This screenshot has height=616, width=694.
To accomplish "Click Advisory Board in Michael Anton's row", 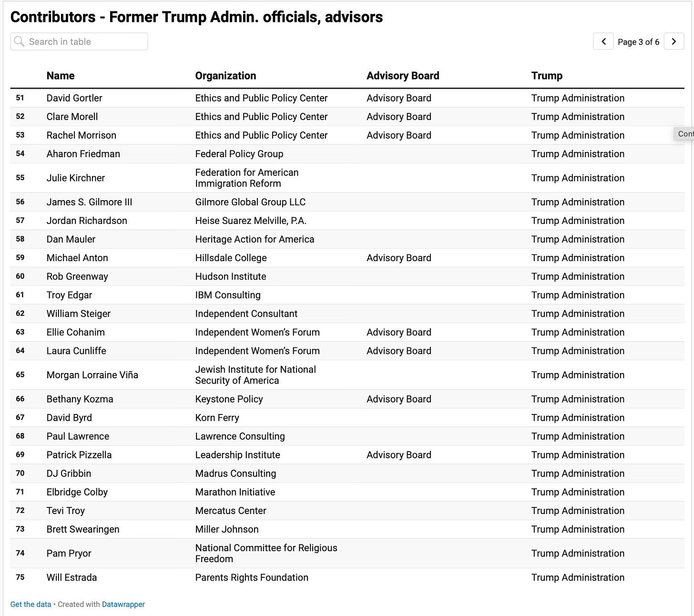I will pos(399,258).
